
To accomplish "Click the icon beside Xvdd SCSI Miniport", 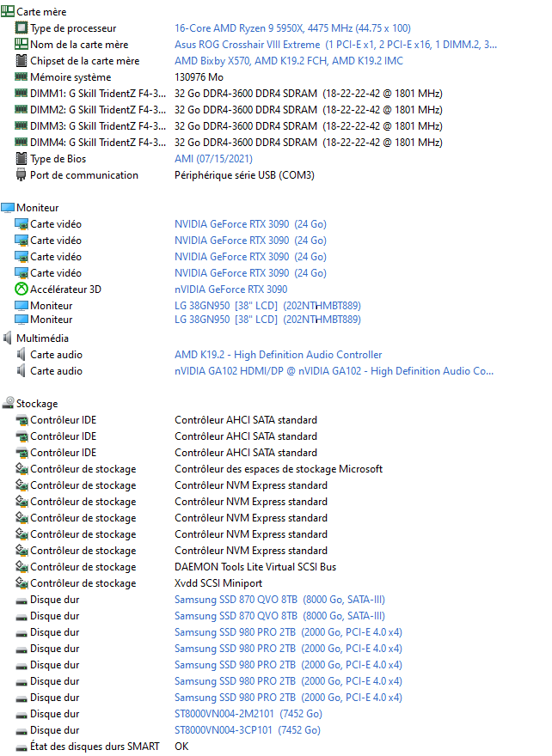I will pos(21,582).
